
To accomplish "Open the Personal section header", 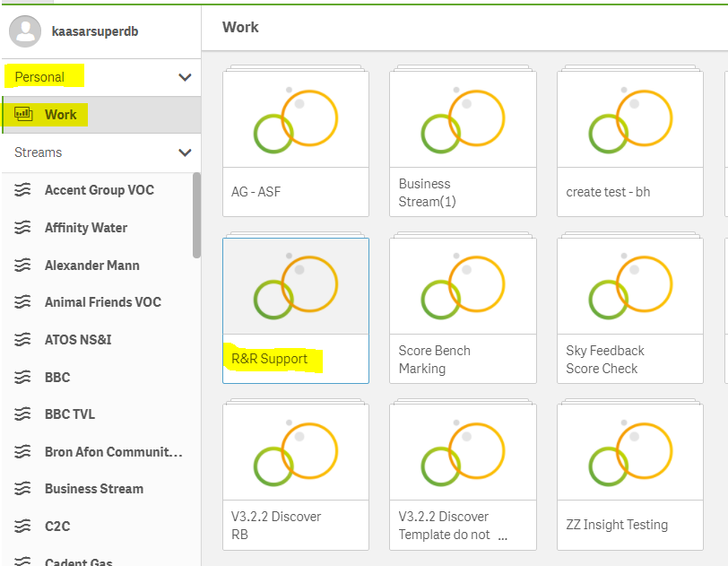I will [x=101, y=77].
